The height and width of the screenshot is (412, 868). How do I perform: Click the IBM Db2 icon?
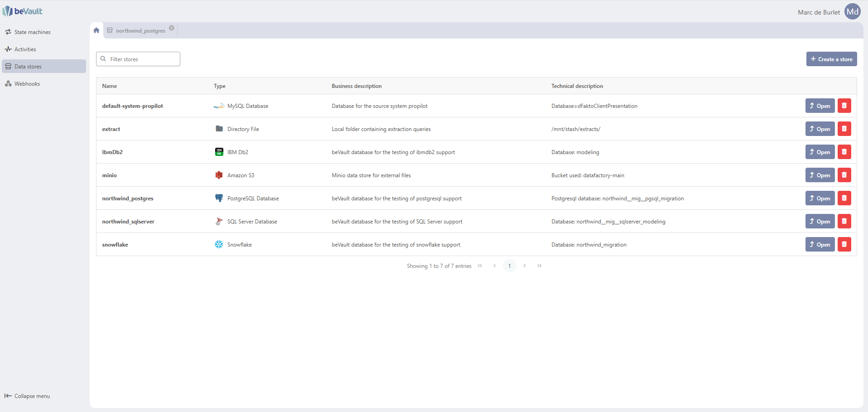pyautogui.click(x=219, y=152)
